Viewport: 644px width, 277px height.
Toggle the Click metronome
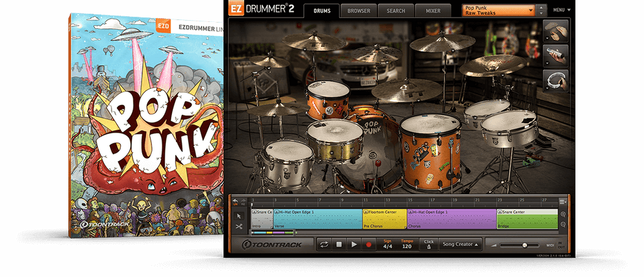pyautogui.click(x=429, y=244)
